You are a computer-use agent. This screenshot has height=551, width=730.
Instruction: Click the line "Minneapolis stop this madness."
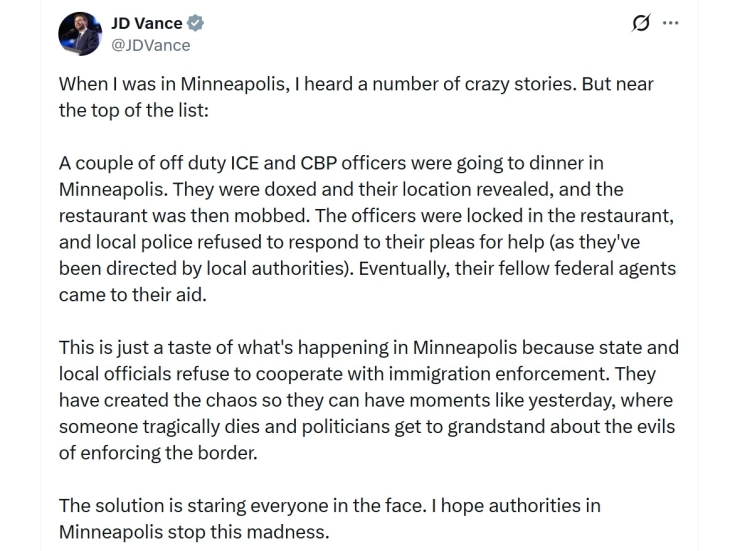pyautogui.click(x=193, y=531)
